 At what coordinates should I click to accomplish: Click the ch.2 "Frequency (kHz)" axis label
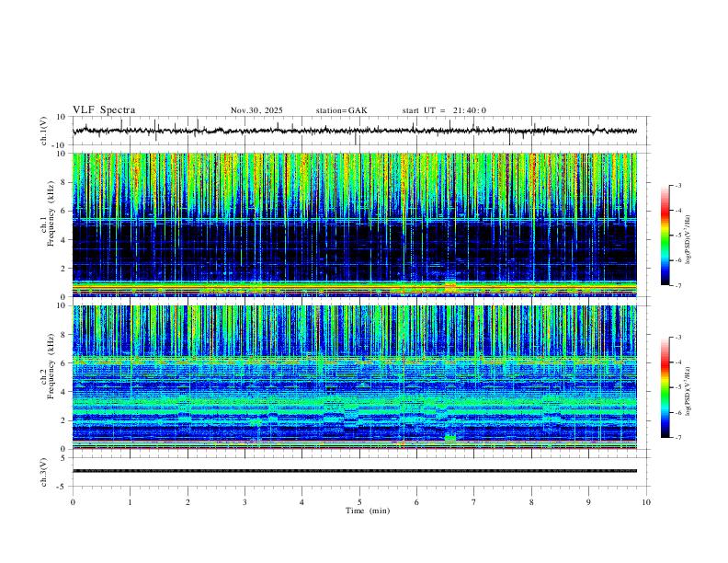(x=51, y=365)
